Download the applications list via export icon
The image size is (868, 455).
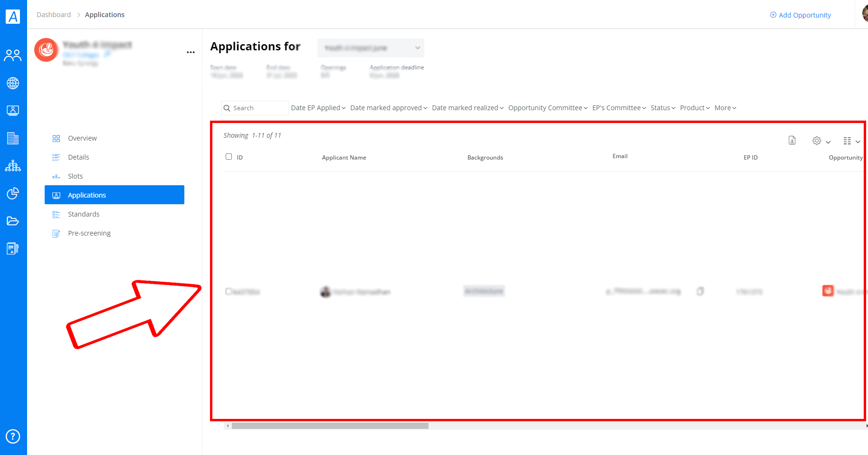pos(792,140)
